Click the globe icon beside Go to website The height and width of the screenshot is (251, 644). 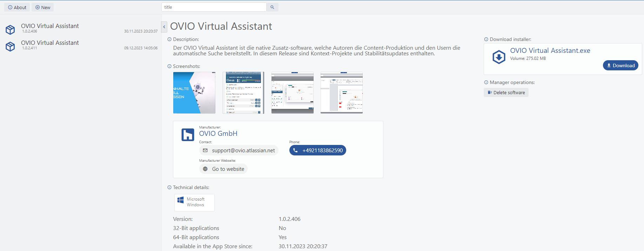pyautogui.click(x=206, y=169)
